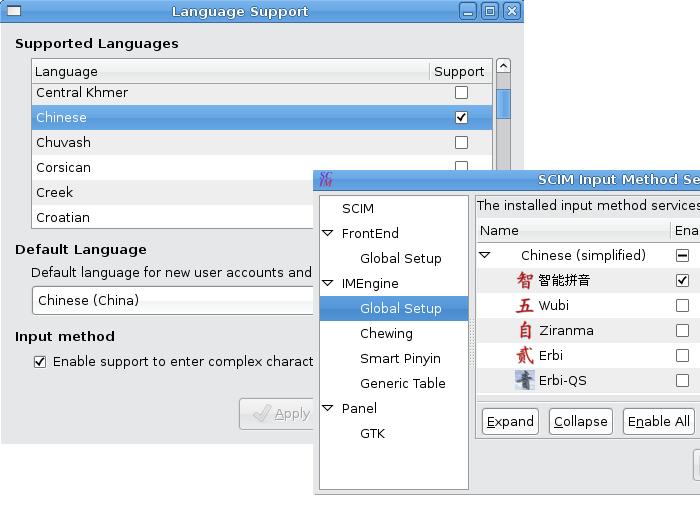This screenshot has height=525, width=700.
Task: Select the Creek language row
Action: (172, 192)
